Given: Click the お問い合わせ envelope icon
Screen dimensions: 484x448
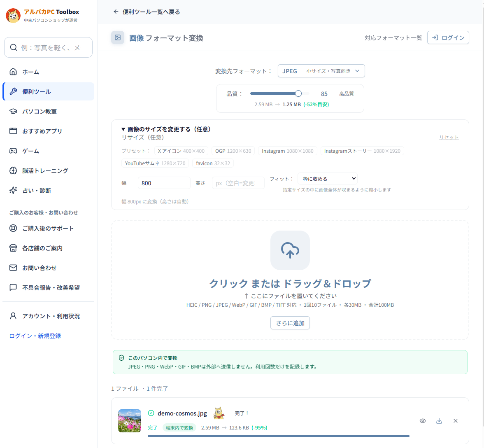Looking at the screenshot, I should pyautogui.click(x=13, y=268).
